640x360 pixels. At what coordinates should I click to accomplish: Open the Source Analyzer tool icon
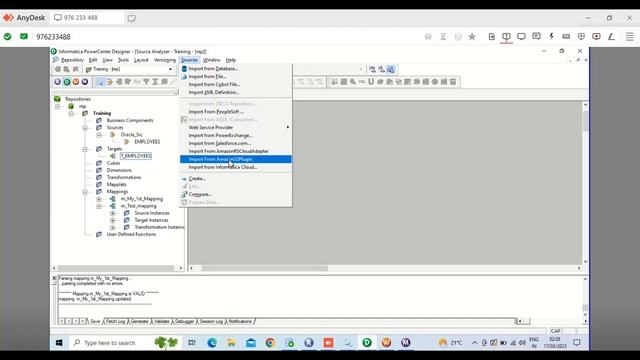point(58,82)
